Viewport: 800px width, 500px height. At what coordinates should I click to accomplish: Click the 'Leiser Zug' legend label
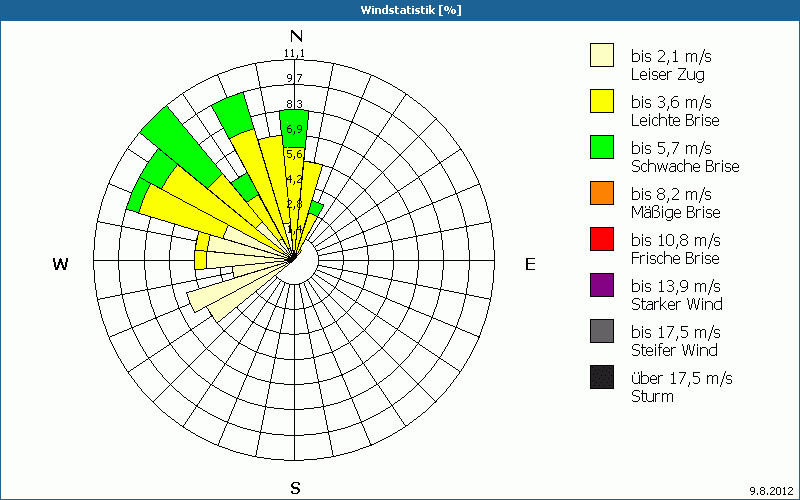[x=667, y=74]
